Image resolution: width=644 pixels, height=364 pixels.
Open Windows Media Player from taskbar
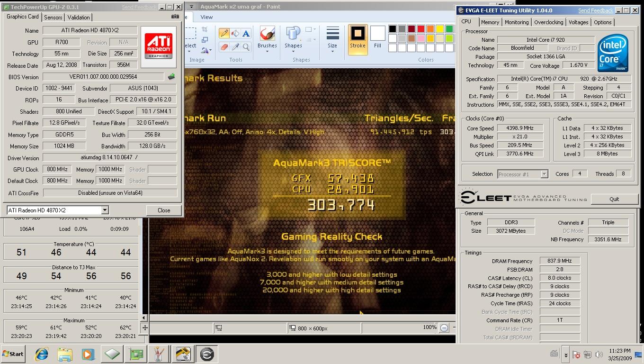point(88,354)
